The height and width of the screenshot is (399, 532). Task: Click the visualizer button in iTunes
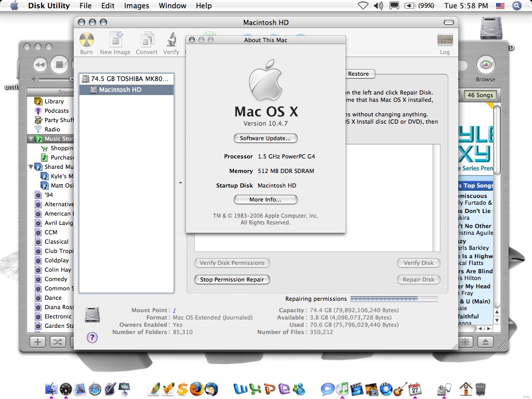point(465,342)
